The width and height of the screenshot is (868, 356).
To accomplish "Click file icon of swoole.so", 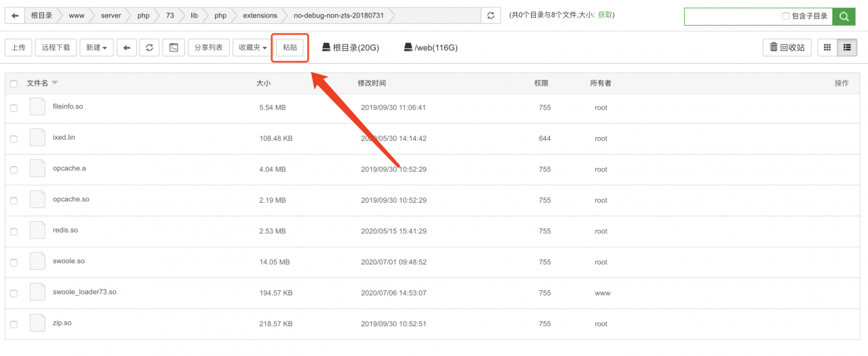I will [37, 262].
